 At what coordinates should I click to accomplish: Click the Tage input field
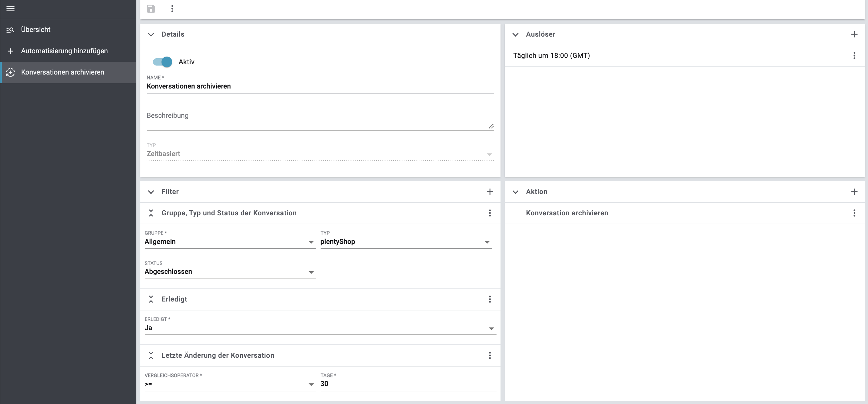click(x=408, y=384)
